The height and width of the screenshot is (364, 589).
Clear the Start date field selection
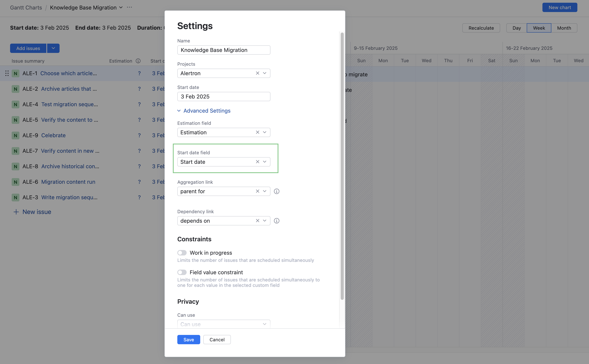click(257, 162)
